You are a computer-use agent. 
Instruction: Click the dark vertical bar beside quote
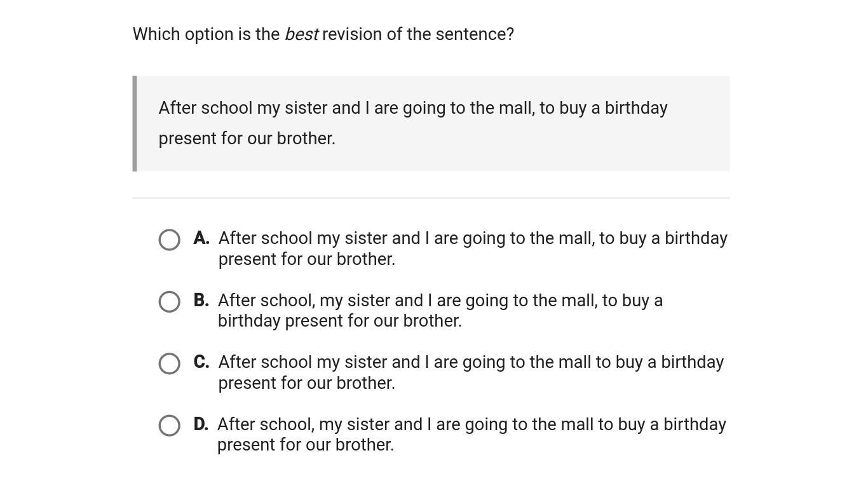pos(135,123)
